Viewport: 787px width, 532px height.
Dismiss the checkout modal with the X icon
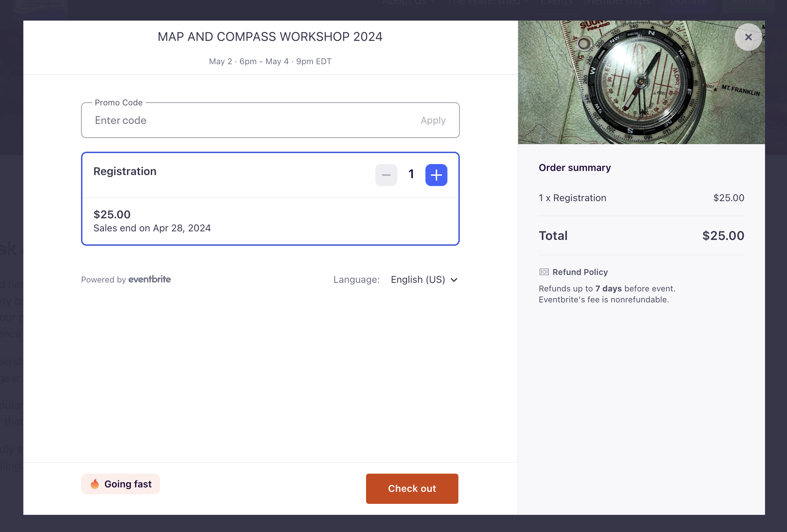click(x=749, y=37)
